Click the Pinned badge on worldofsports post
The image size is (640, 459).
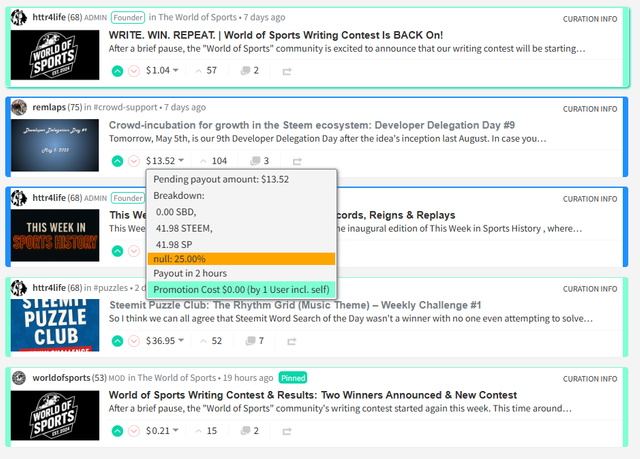[x=293, y=378]
